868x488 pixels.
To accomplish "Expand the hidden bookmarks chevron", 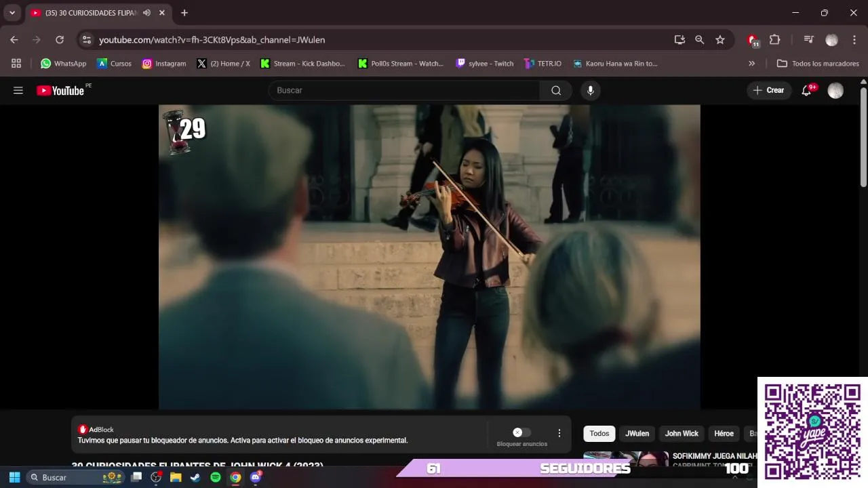I will (x=751, y=63).
